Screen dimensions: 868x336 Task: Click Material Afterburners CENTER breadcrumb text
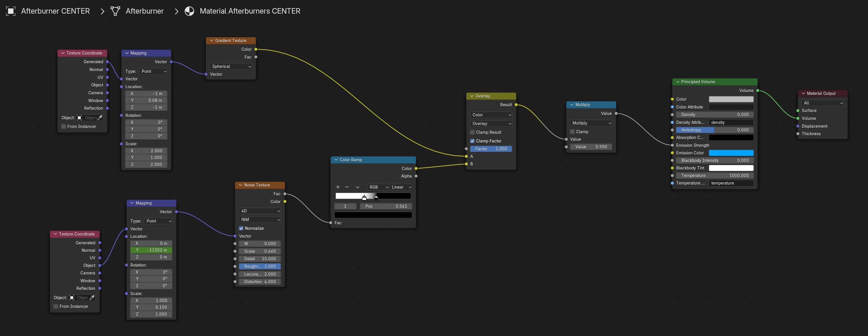(x=250, y=11)
